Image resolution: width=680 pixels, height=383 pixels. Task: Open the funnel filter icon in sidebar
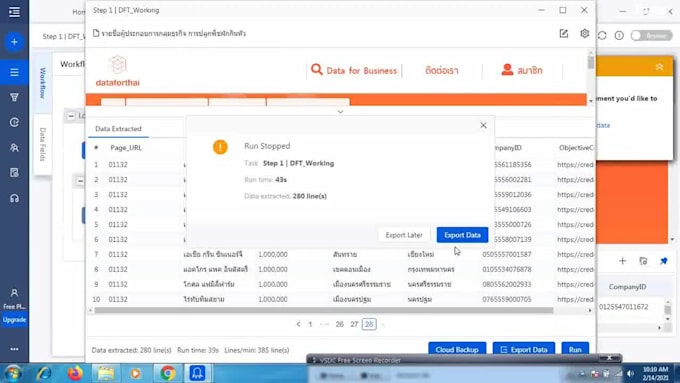[x=14, y=97]
